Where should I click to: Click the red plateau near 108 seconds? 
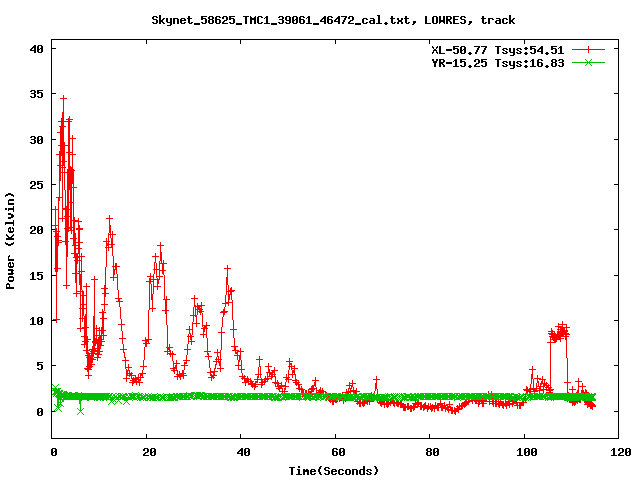(x=559, y=333)
